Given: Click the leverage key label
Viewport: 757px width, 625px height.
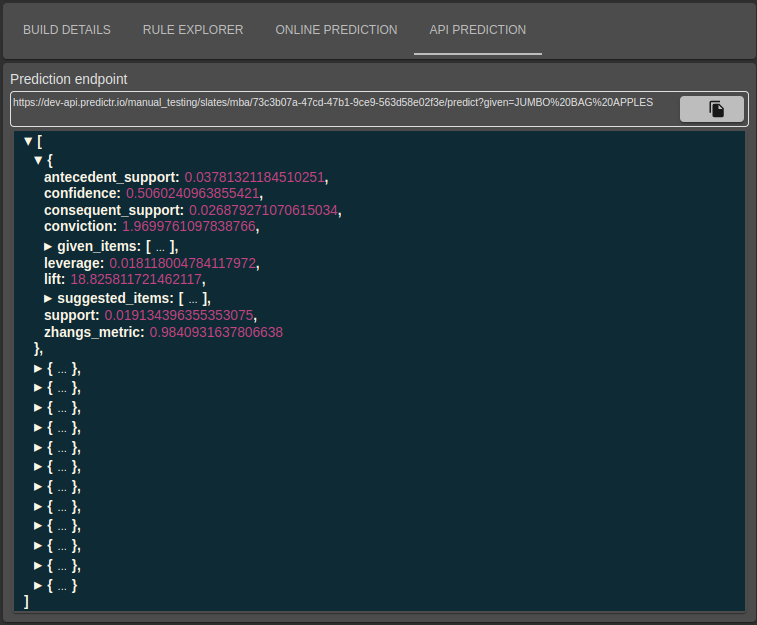Looking at the screenshot, I should [74, 264].
